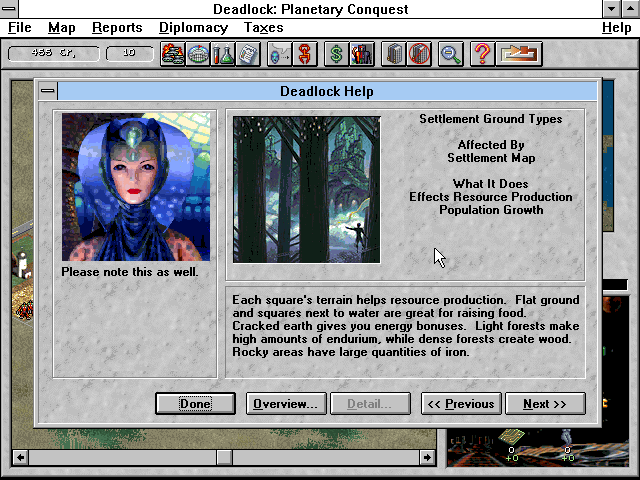Click the question mark help icon
Image resolution: width=640 pixels, height=480 pixels.
(x=482, y=54)
